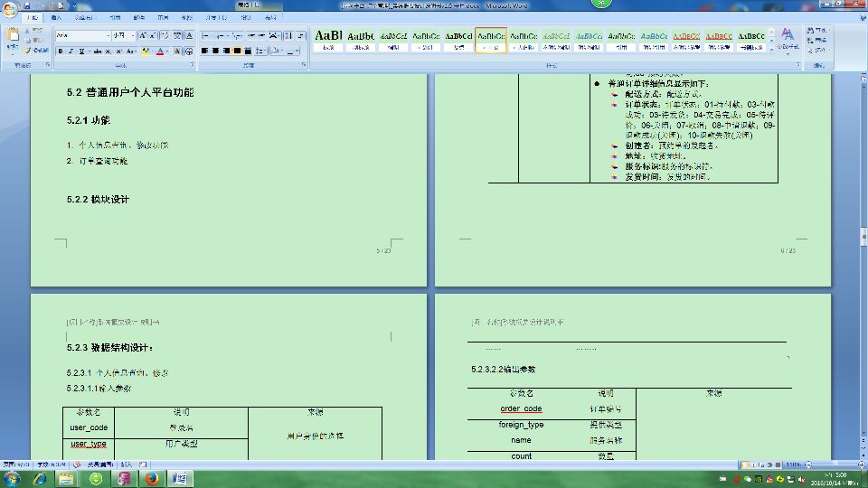This screenshot has width=868, height=488.
Task: Open the 页面布局 (Page Layout) ribbon tab
Action: click(83, 17)
